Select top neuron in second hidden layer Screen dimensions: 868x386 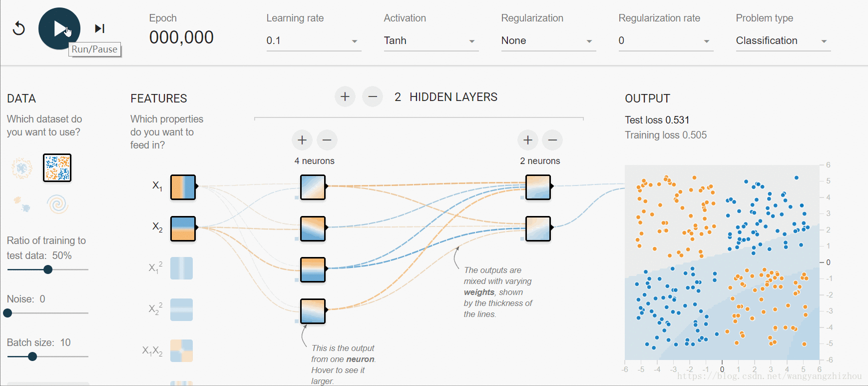coord(538,187)
